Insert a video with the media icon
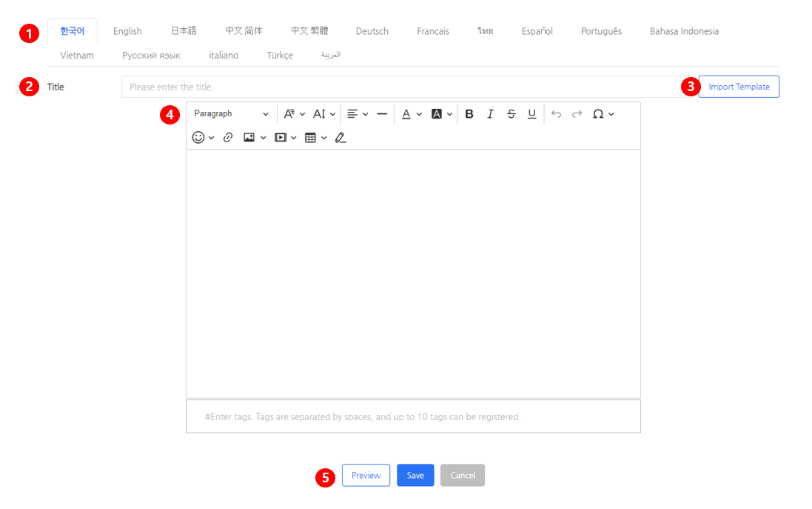The width and height of the screenshot is (812, 509). click(x=285, y=138)
